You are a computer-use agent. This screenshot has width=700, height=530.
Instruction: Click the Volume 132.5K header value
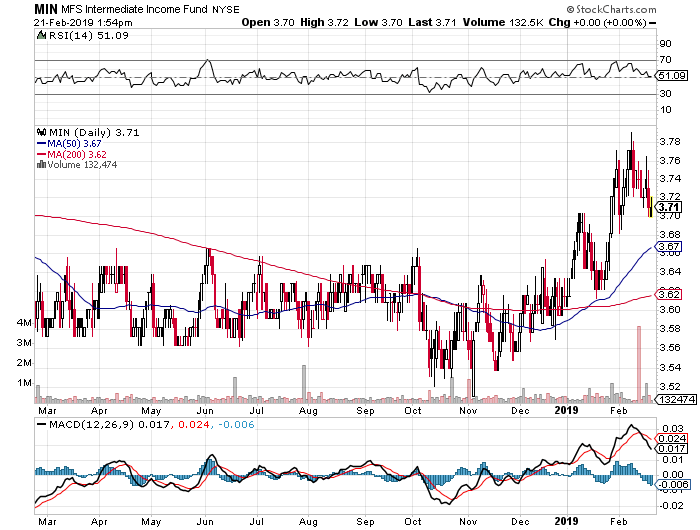(502, 22)
